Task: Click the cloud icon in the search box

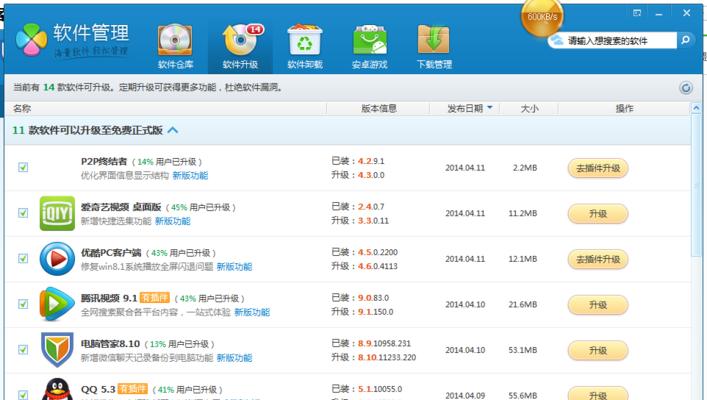Action: tap(557, 41)
